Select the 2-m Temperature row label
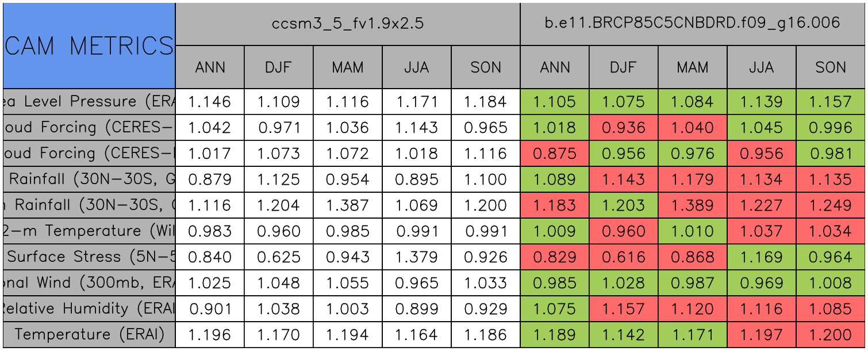This screenshot has width=868, height=351. pos(89,231)
